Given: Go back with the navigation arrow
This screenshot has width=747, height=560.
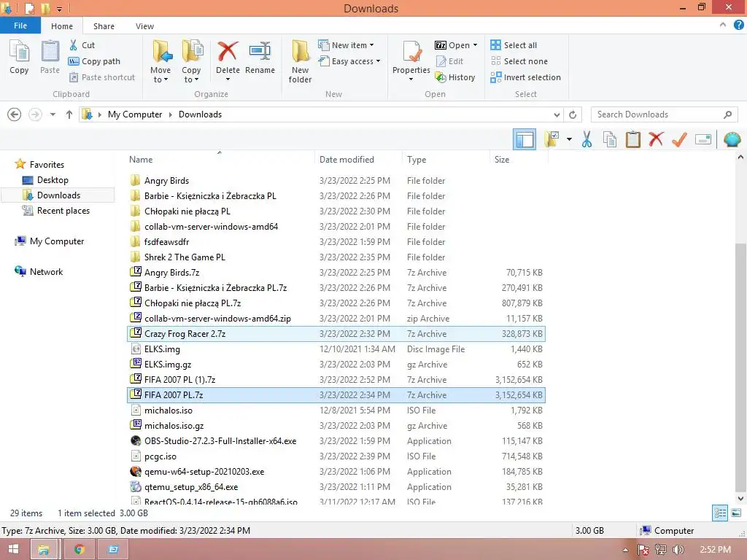Looking at the screenshot, I should (15, 114).
